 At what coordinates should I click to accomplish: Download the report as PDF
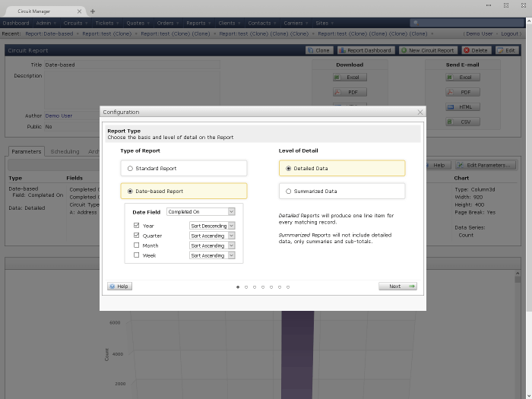pyautogui.click(x=349, y=92)
